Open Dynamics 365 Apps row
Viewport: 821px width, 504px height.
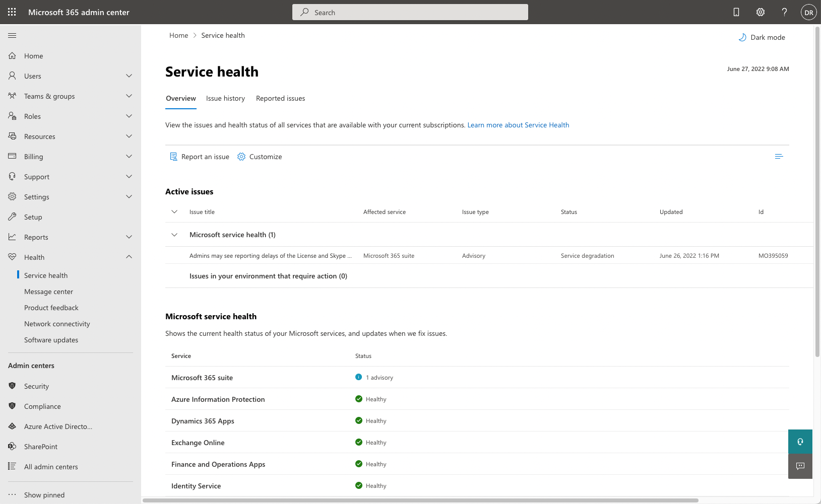(x=477, y=420)
